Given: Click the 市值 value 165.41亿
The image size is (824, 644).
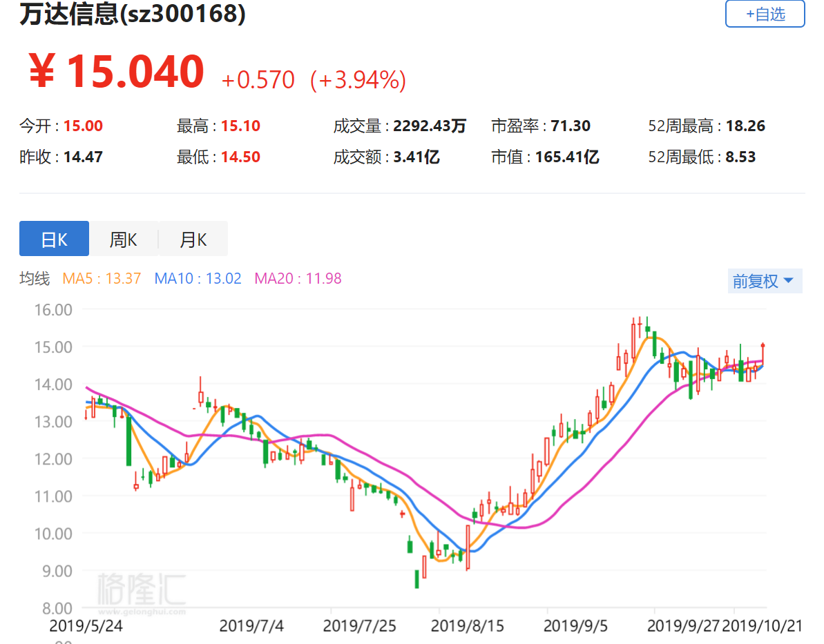Looking at the screenshot, I should (x=567, y=157).
